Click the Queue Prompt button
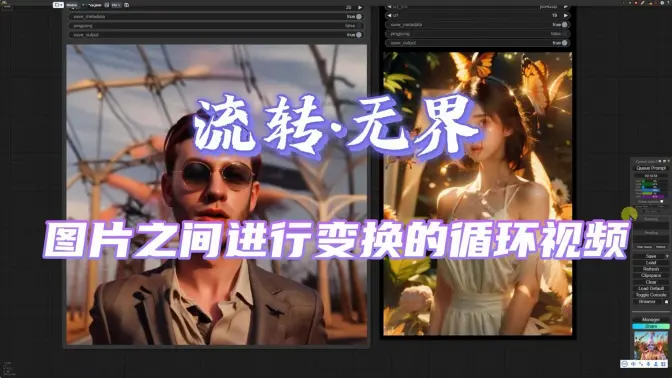 click(651, 168)
